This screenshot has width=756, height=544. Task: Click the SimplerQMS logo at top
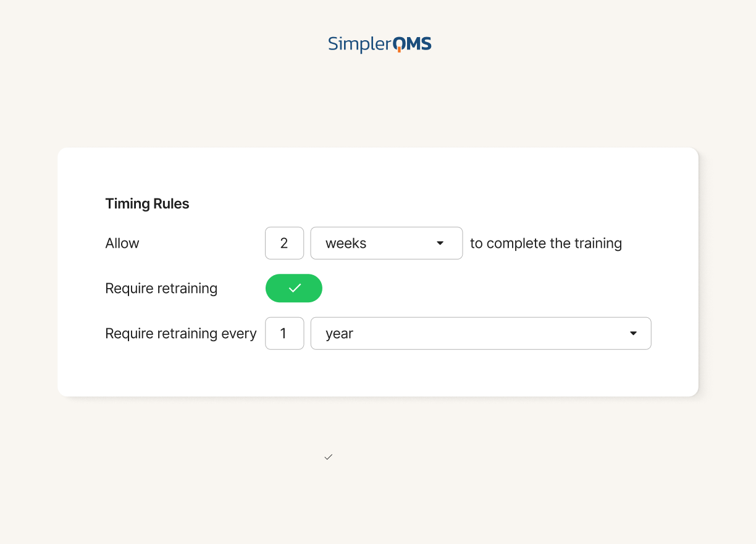pos(379,45)
